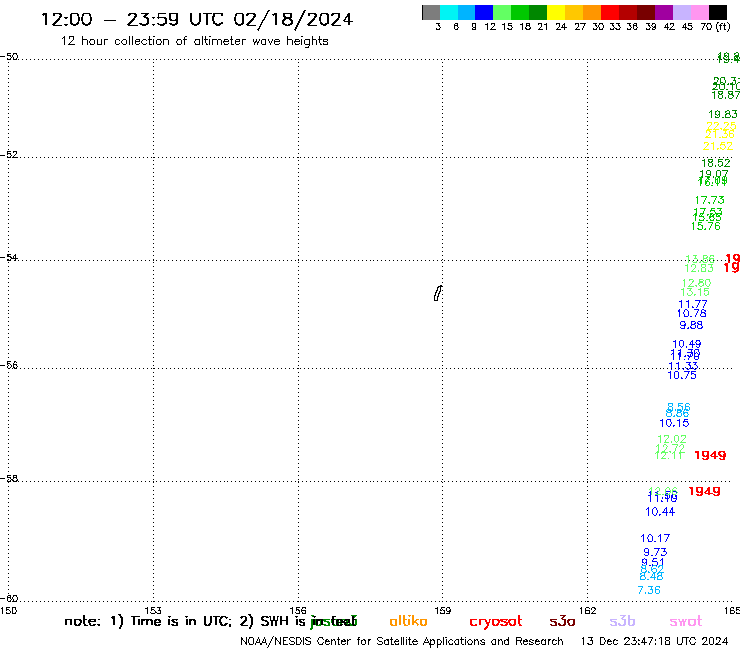Click wave height value 10.78
740x650 pixels.
point(691,313)
